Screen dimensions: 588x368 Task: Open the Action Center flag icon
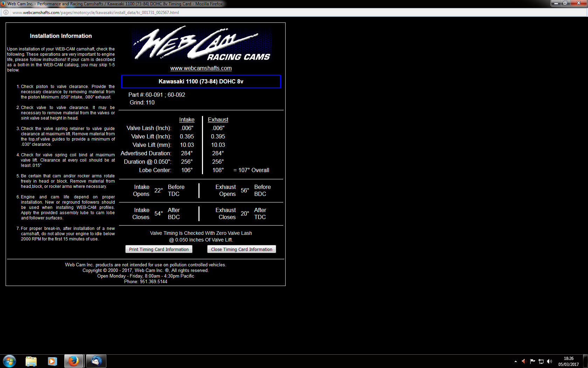[x=532, y=361]
